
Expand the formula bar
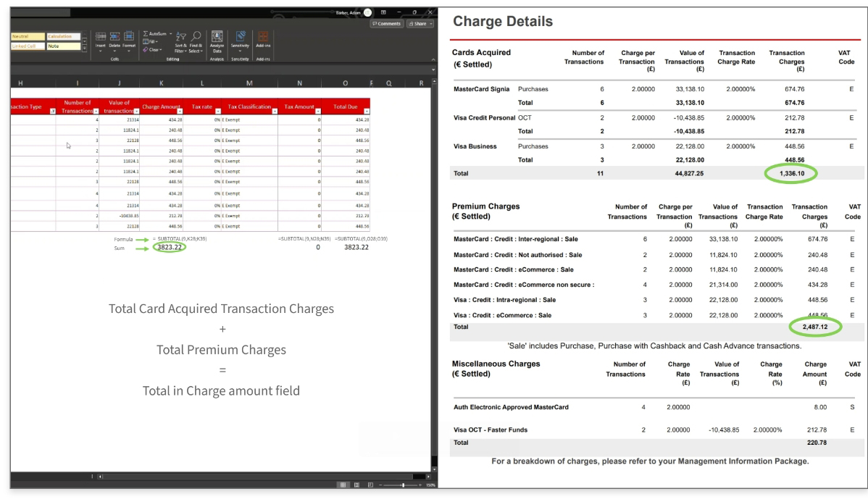[433, 70]
